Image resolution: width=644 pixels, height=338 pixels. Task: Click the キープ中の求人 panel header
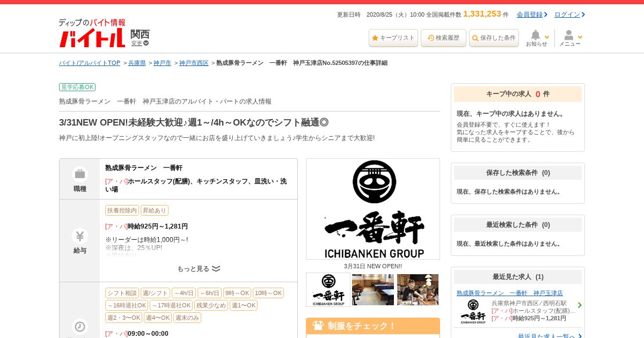coord(518,94)
